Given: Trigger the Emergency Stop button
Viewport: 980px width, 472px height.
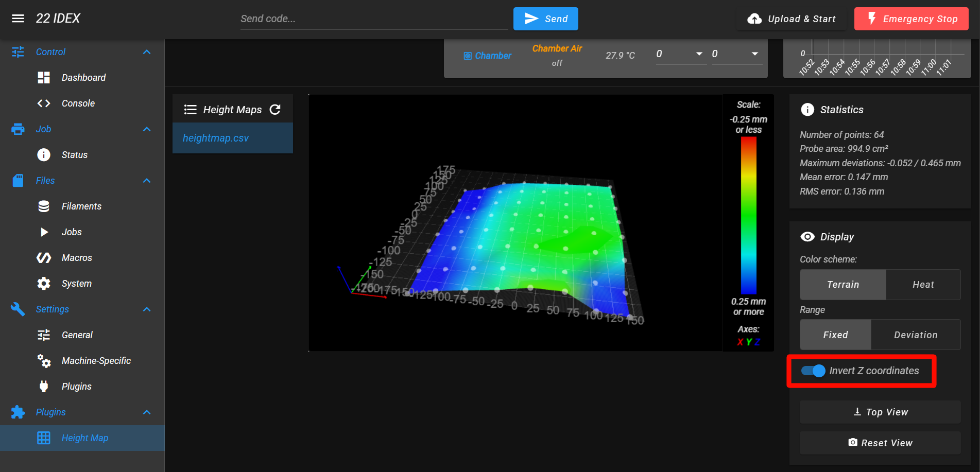Looking at the screenshot, I should pos(912,19).
